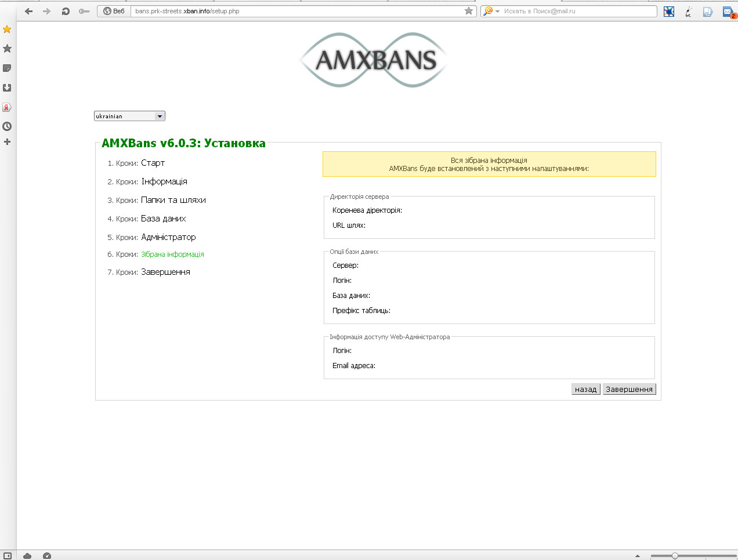This screenshot has width=738, height=560.
Task: Click the AMXBANS logo
Action: pyautogui.click(x=374, y=60)
